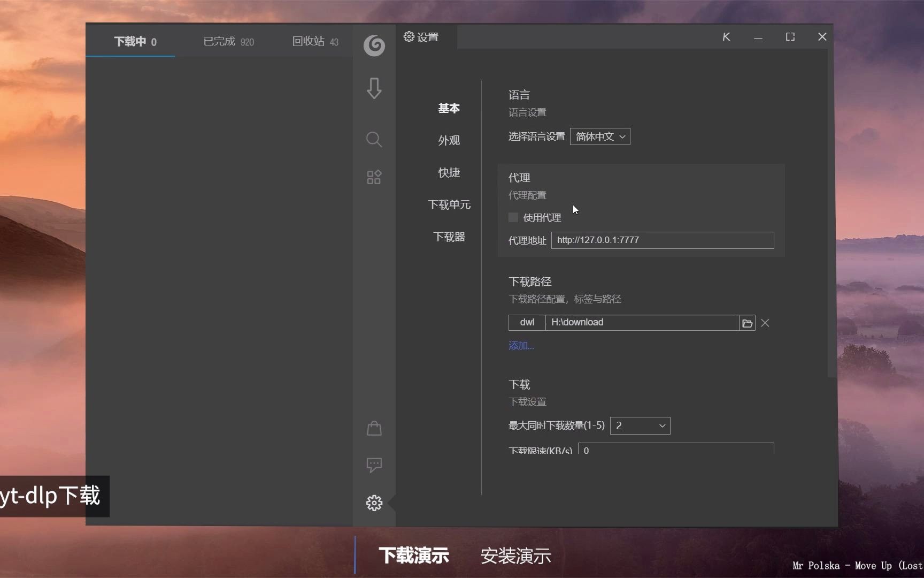Image resolution: width=924 pixels, height=578 pixels.
Task: Switch to the 回收站 tab
Action: point(315,42)
